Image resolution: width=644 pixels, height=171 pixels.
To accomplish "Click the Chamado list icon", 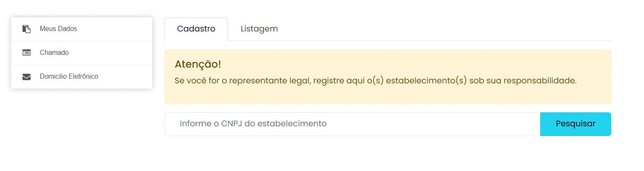I will [x=26, y=53].
